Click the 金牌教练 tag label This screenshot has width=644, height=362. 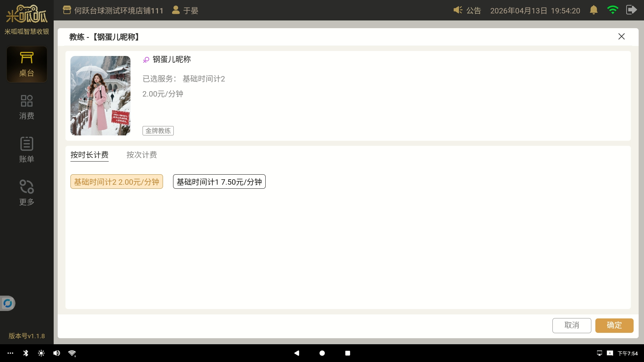158,131
